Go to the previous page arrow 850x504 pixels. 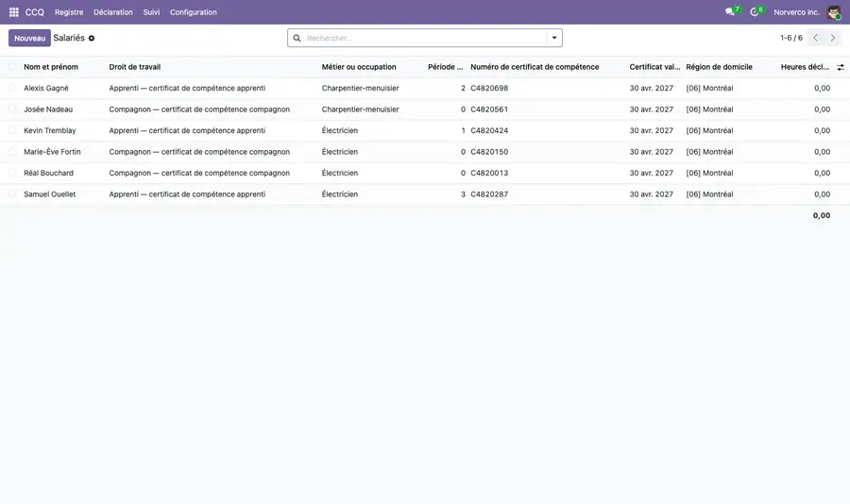[x=815, y=38]
